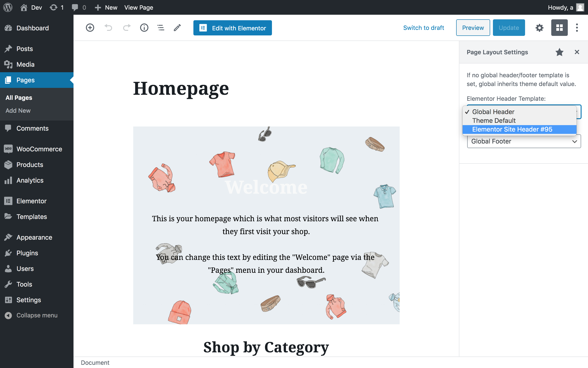Open the Media menu
The image size is (588, 368).
(37, 64)
